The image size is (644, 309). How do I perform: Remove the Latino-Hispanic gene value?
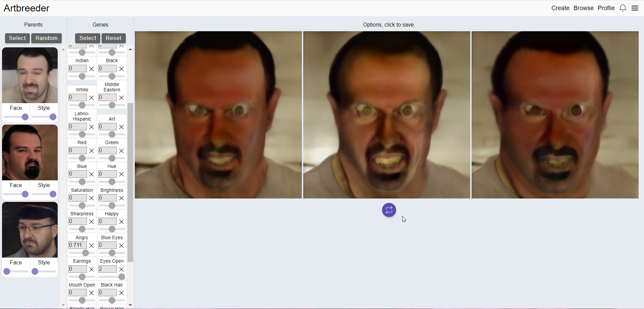coord(92,127)
